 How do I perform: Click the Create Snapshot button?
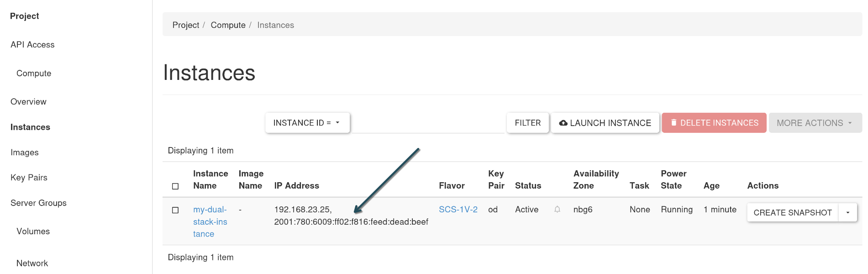pos(793,213)
